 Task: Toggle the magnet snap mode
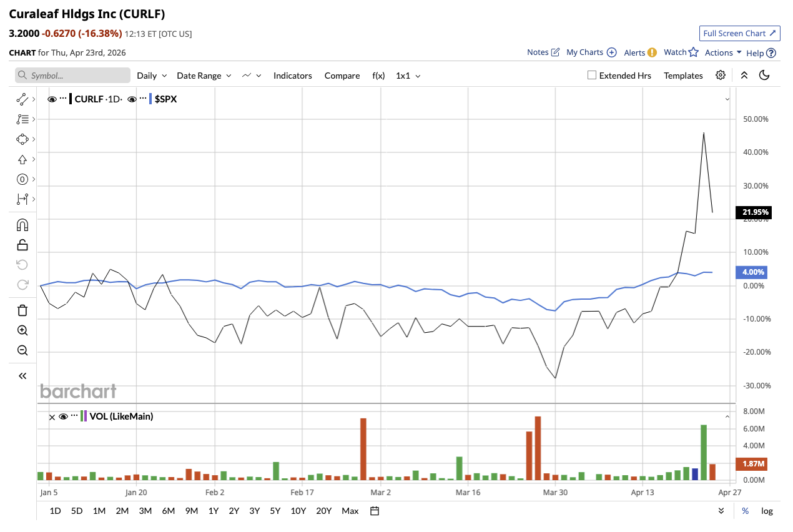tap(22, 225)
